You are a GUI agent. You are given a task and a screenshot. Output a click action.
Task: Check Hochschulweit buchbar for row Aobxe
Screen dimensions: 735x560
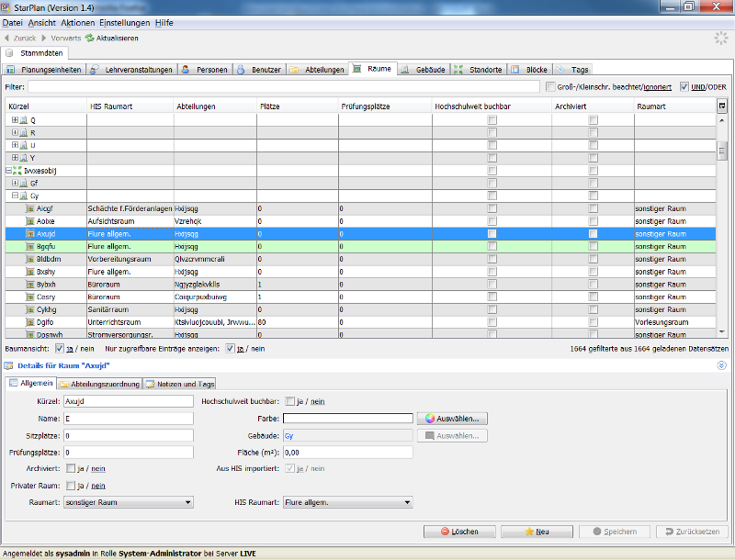(492, 221)
